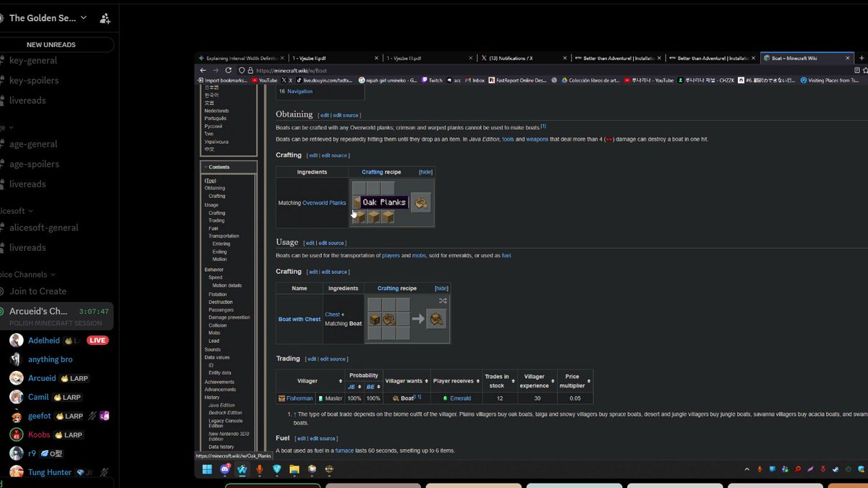868x488 pixels.
Task: Sort trading table by Villager column
Action: pyautogui.click(x=341, y=381)
